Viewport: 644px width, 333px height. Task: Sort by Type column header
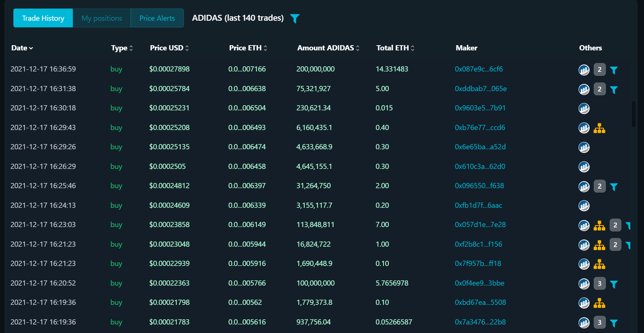point(122,48)
